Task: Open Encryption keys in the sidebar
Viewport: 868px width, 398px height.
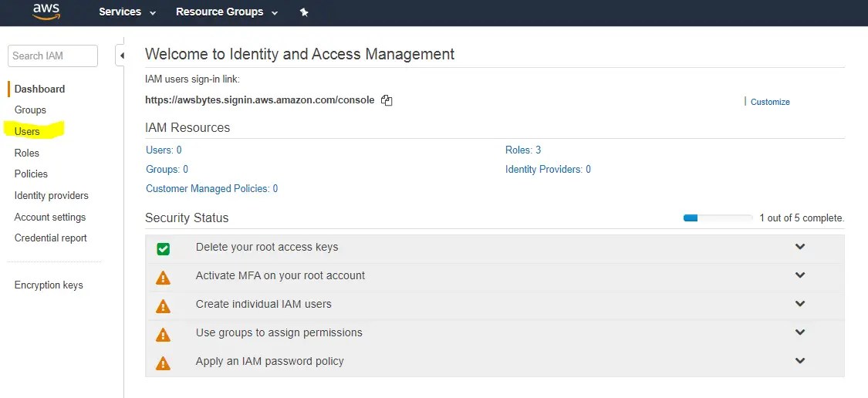Action: coord(49,285)
